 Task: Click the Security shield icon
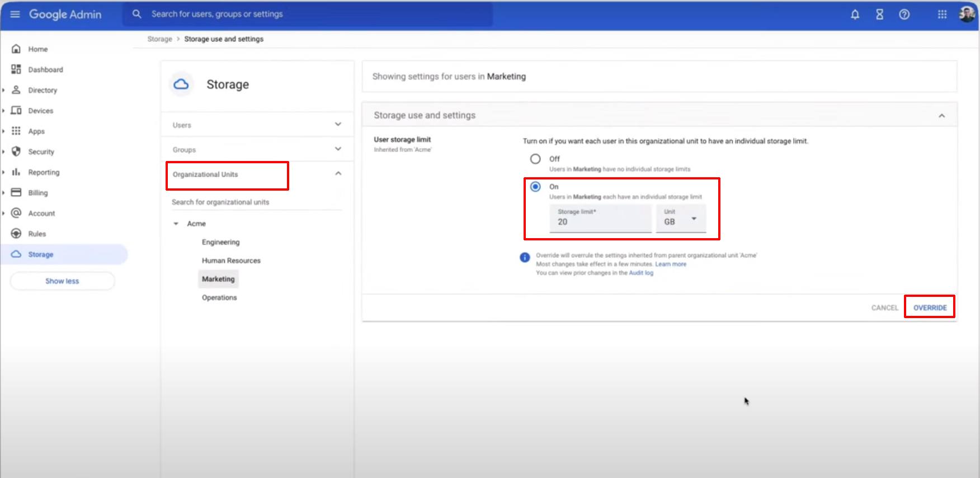[x=16, y=152]
